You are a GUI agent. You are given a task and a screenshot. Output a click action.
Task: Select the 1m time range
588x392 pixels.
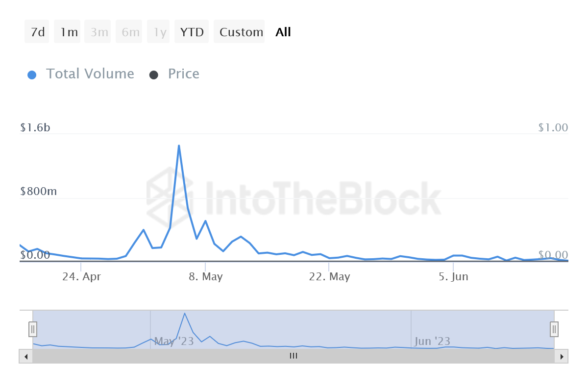(68, 32)
